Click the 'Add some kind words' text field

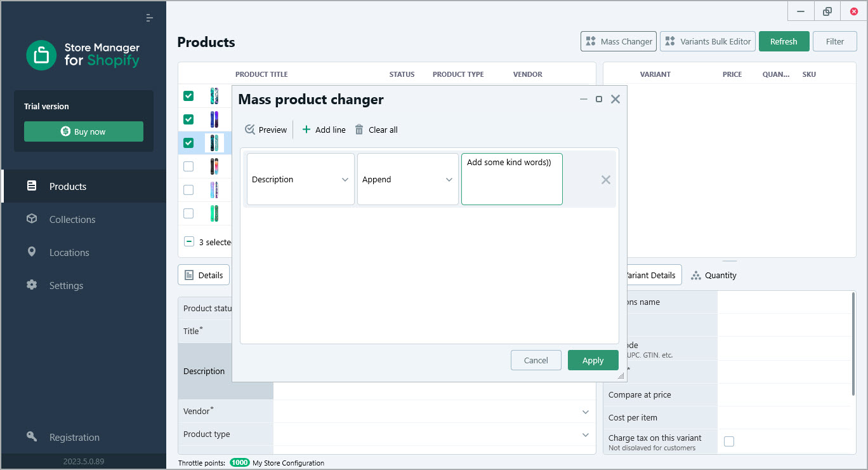[512, 179]
